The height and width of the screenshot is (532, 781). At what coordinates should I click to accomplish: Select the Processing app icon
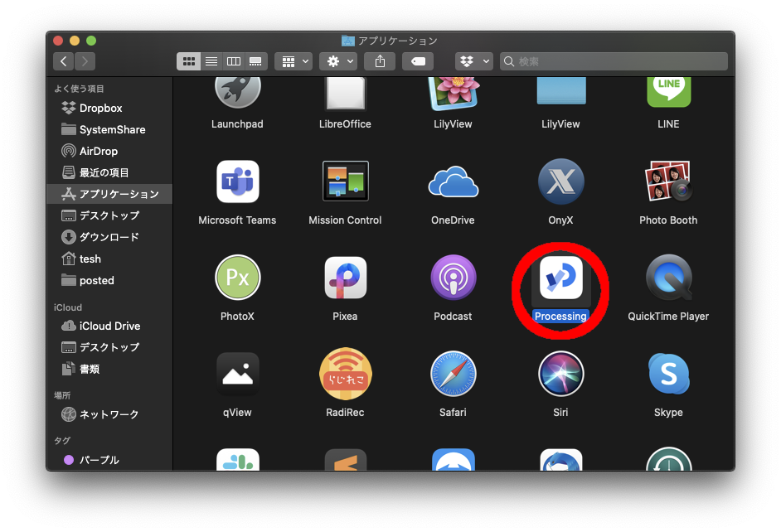pyautogui.click(x=560, y=278)
